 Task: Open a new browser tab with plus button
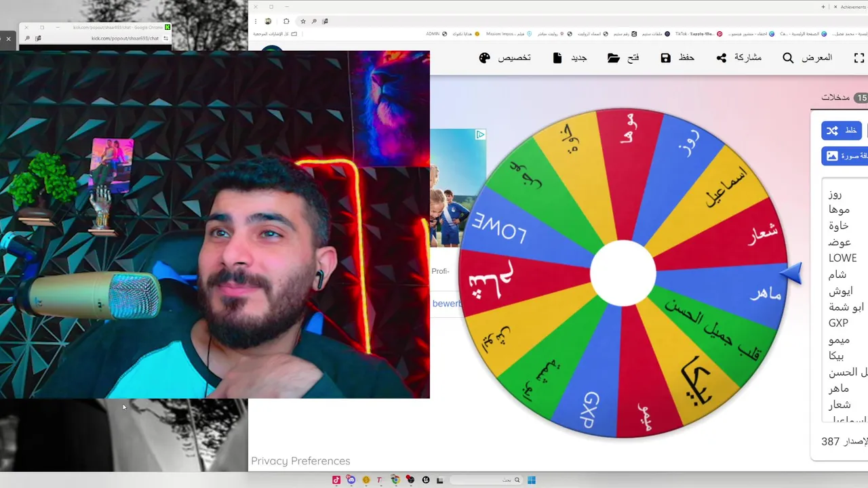pyautogui.click(x=823, y=7)
